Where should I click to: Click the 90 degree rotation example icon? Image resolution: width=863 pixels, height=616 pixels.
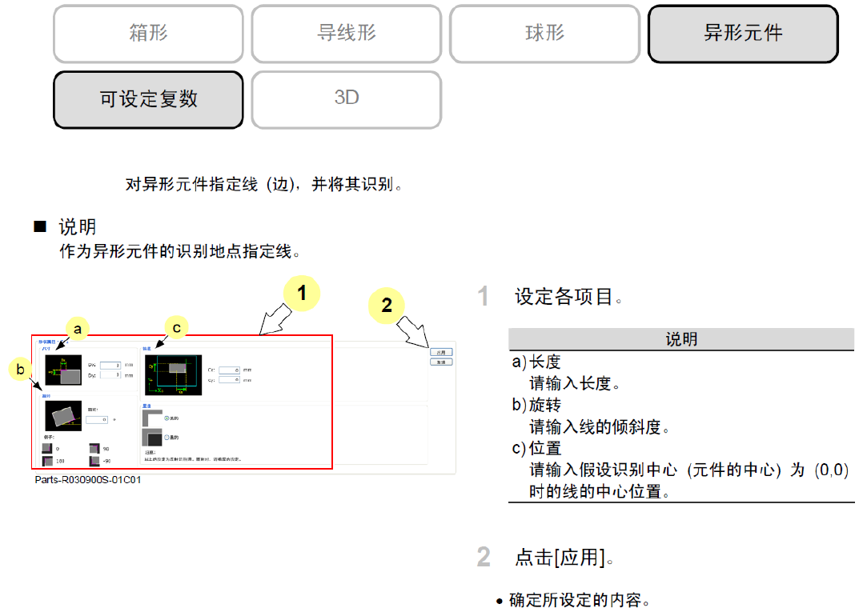pyautogui.click(x=94, y=448)
